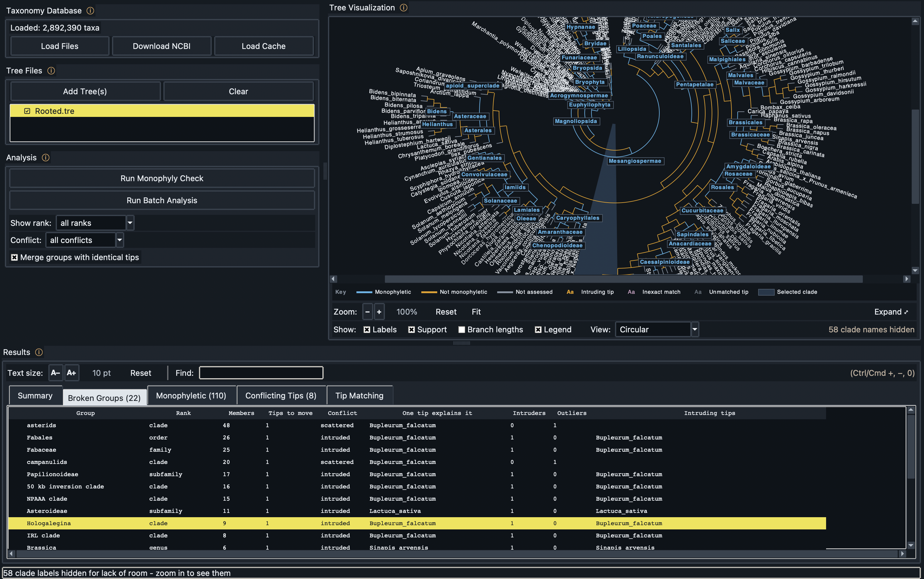Click the Add Tree(s) button
The width and height of the screenshot is (924, 579).
coord(85,92)
